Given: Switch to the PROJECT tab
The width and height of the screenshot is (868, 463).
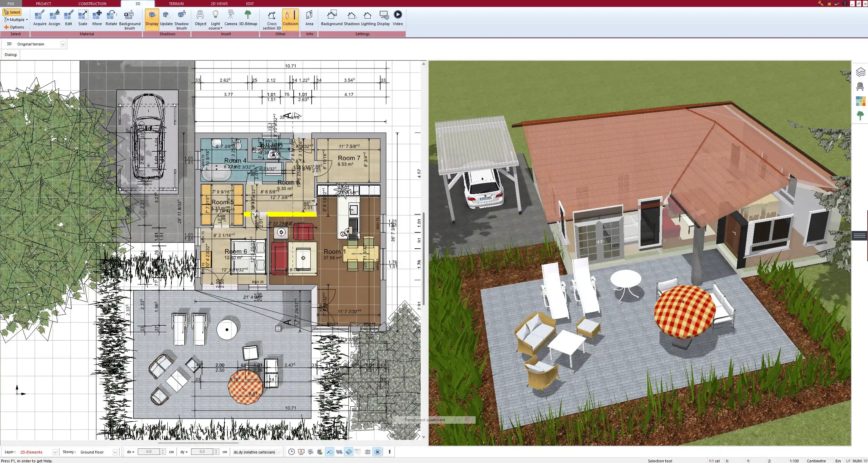Looking at the screenshot, I should click(x=43, y=4).
